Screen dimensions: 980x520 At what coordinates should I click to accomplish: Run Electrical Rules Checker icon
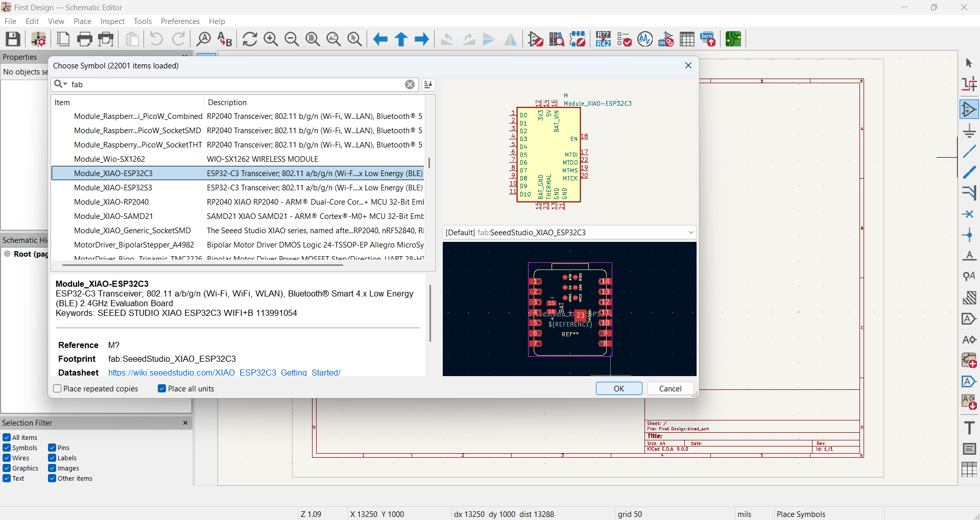pyautogui.click(x=624, y=39)
